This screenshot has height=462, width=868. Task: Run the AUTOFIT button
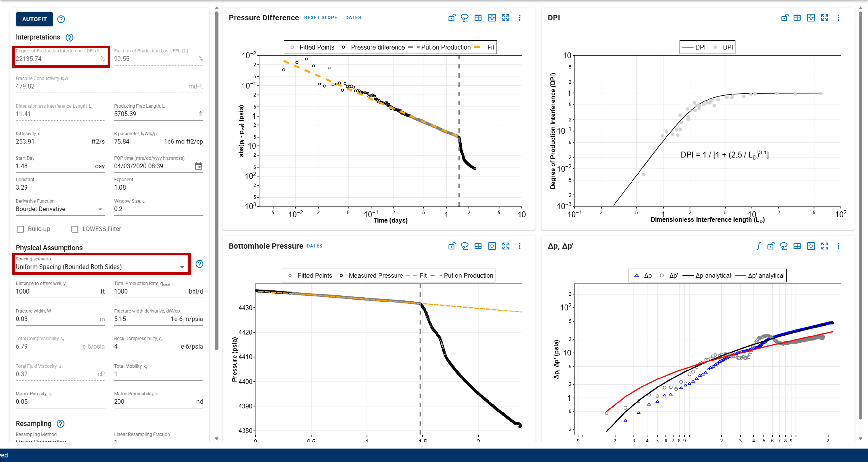click(x=34, y=19)
